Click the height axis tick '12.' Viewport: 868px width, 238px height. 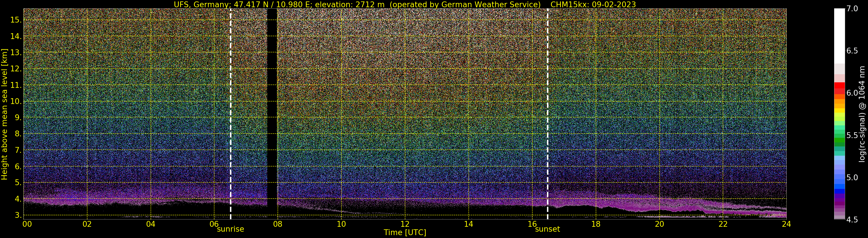16,69
